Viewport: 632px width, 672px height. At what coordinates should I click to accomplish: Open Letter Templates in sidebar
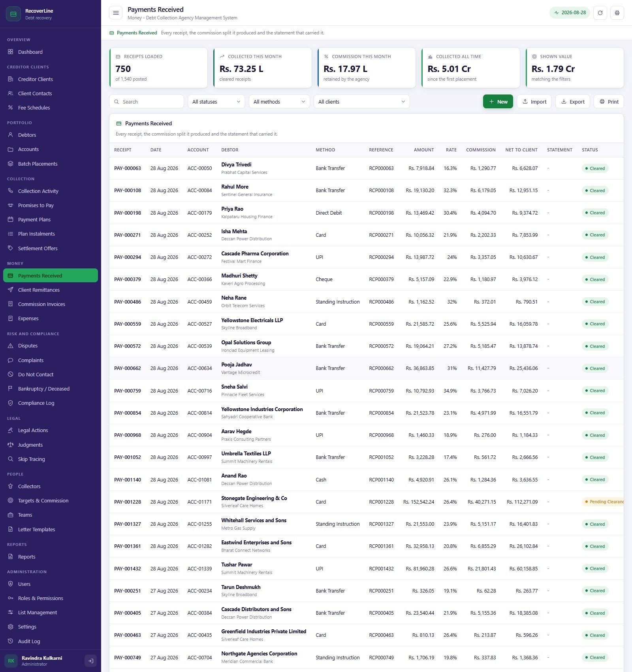[x=51, y=529]
